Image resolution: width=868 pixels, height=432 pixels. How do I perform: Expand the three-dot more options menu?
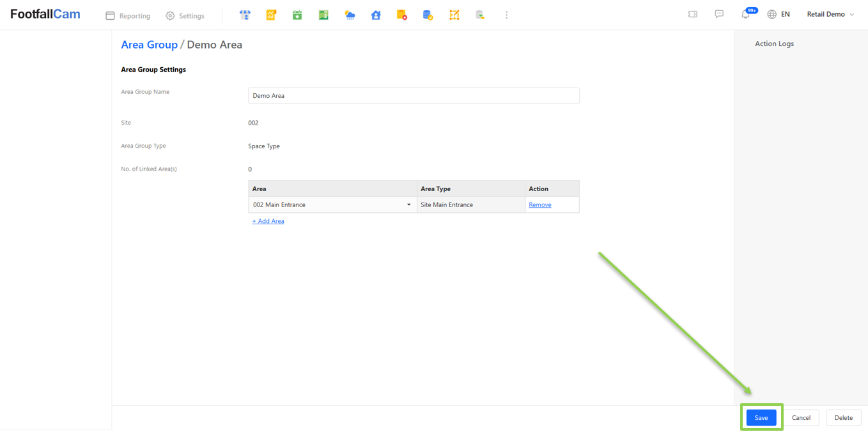click(x=506, y=15)
